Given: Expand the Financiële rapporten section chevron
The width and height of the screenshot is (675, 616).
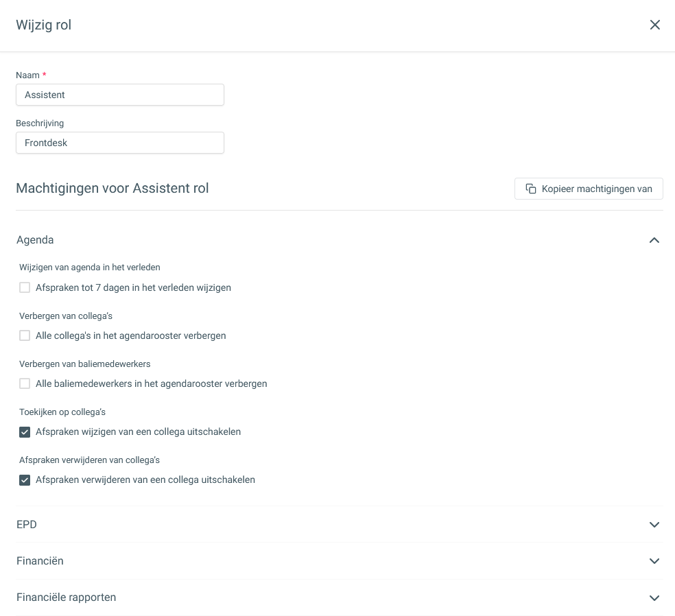Looking at the screenshot, I should (654, 598).
